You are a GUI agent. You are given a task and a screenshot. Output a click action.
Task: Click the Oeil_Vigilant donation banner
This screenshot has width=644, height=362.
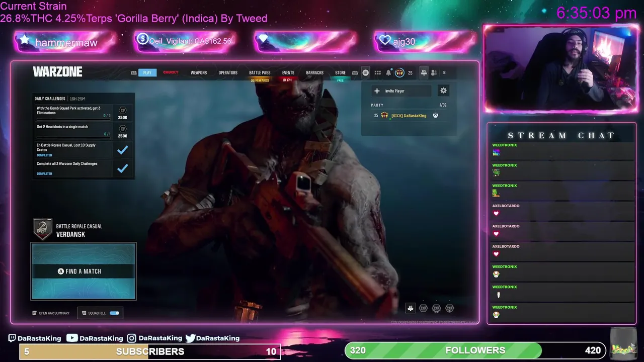[x=185, y=41]
